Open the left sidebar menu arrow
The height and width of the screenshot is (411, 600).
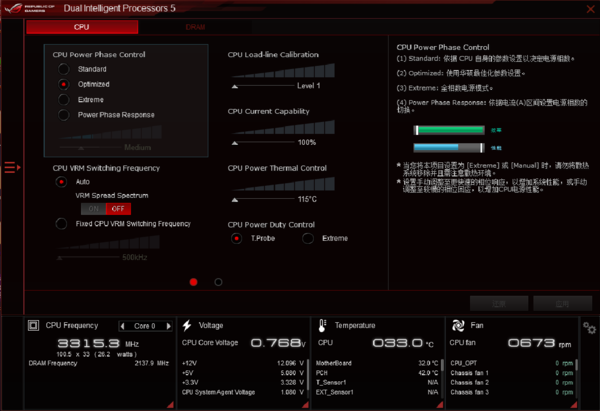(13, 167)
